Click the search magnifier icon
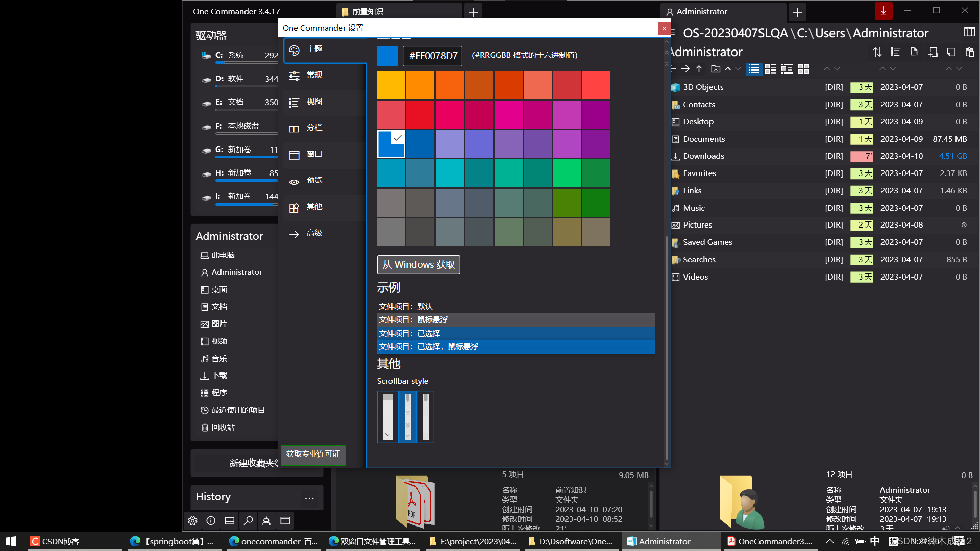 tap(248, 521)
